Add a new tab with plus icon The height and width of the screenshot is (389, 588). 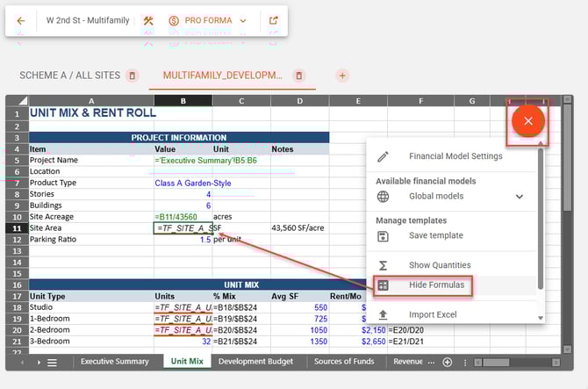click(x=342, y=76)
